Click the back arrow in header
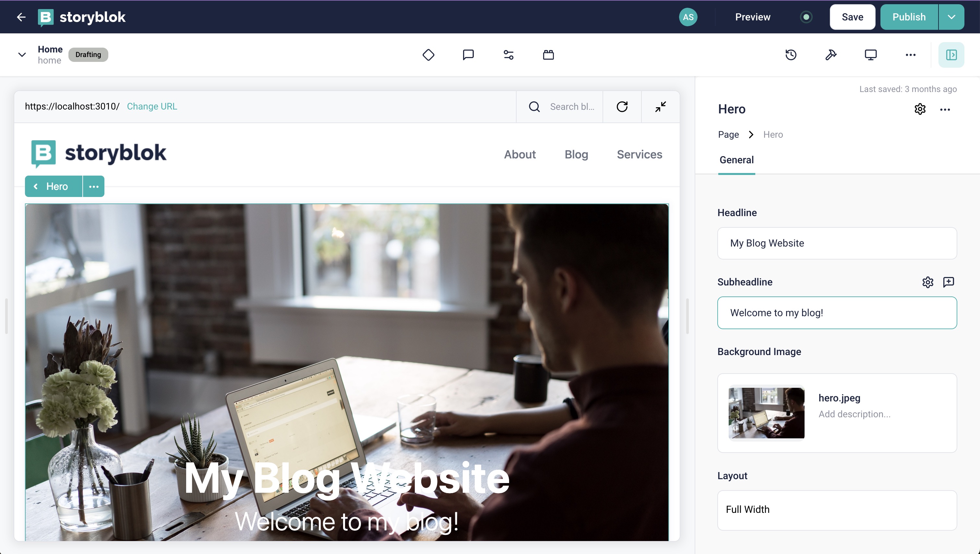980x554 pixels. coord(21,17)
